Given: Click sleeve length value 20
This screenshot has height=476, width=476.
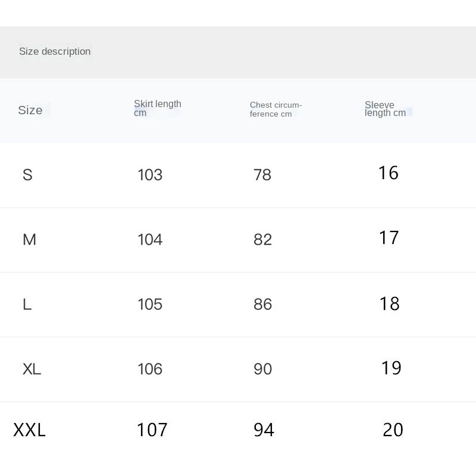Looking at the screenshot, I should [393, 430].
